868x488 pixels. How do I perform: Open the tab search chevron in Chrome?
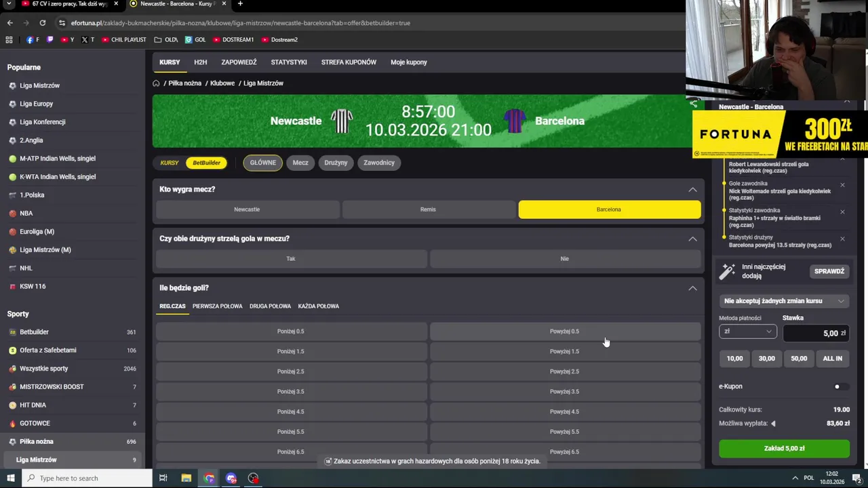[x=9, y=4]
